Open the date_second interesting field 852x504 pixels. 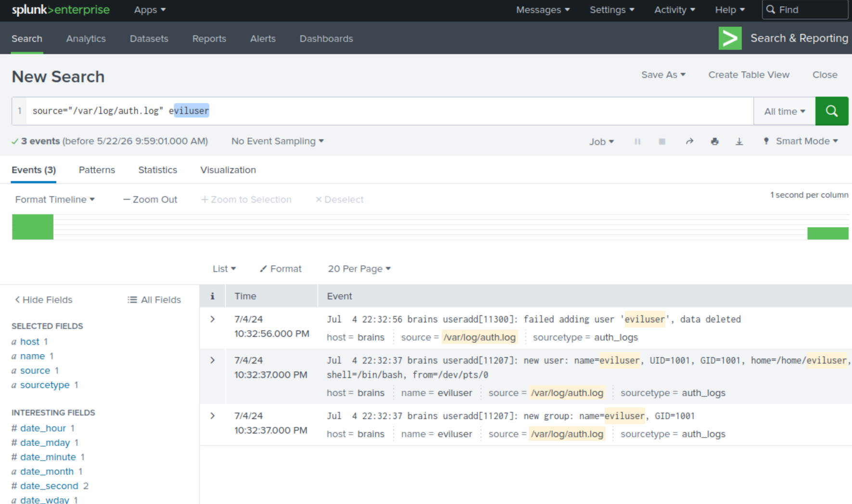point(49,486)
